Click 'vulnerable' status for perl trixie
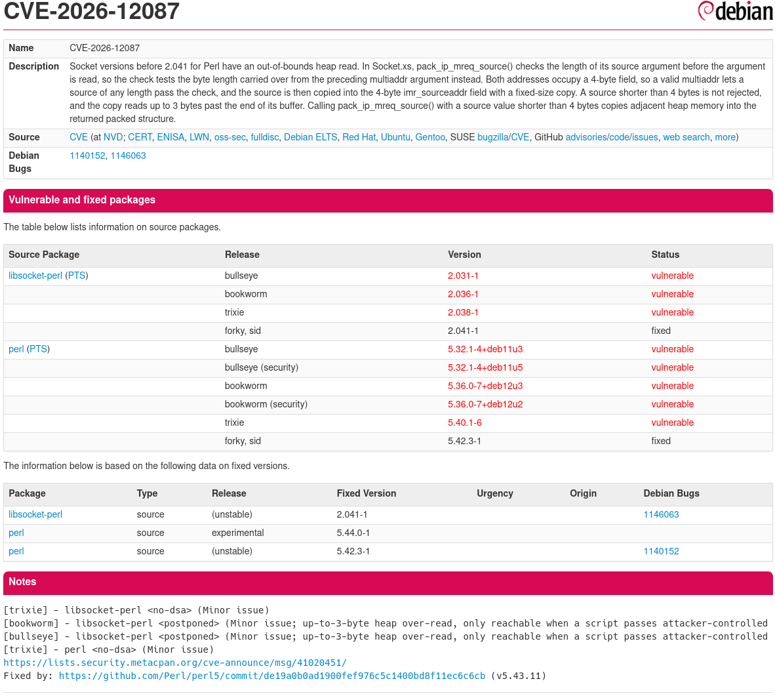 (672, 422)
